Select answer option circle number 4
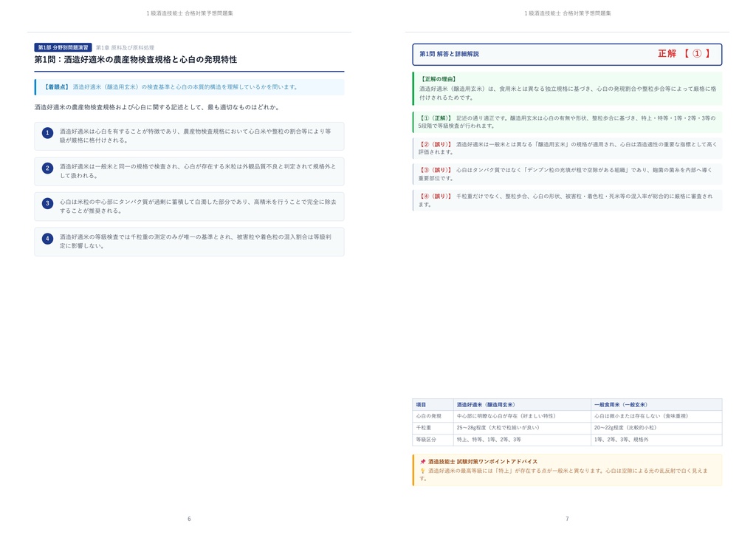 pos(47,239)
